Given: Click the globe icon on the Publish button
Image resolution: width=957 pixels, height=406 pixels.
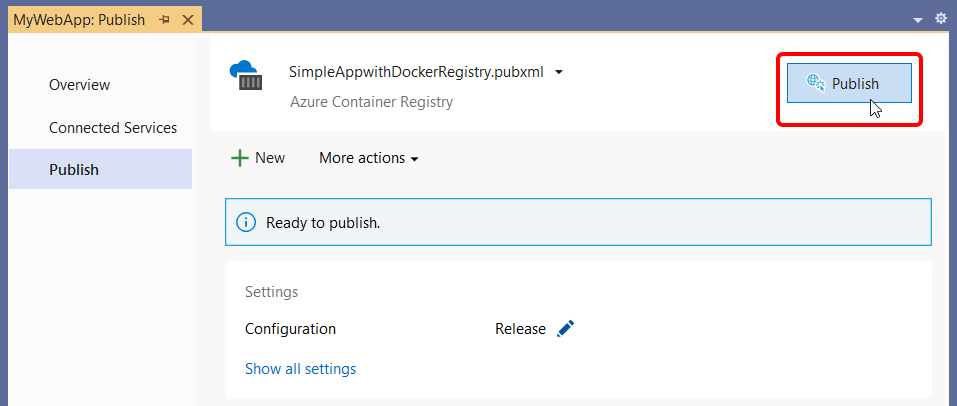Looking at the screenshot, I should (816, 84).
